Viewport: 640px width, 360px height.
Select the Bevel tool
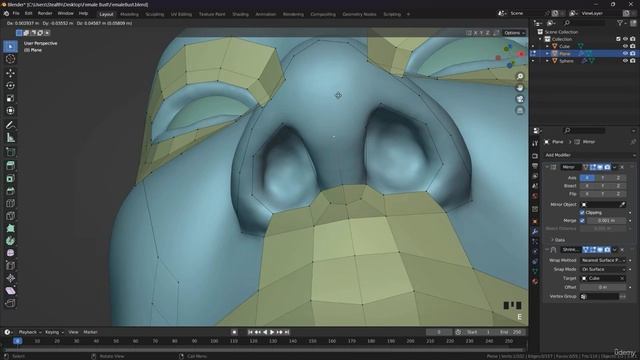pos(10,191)
